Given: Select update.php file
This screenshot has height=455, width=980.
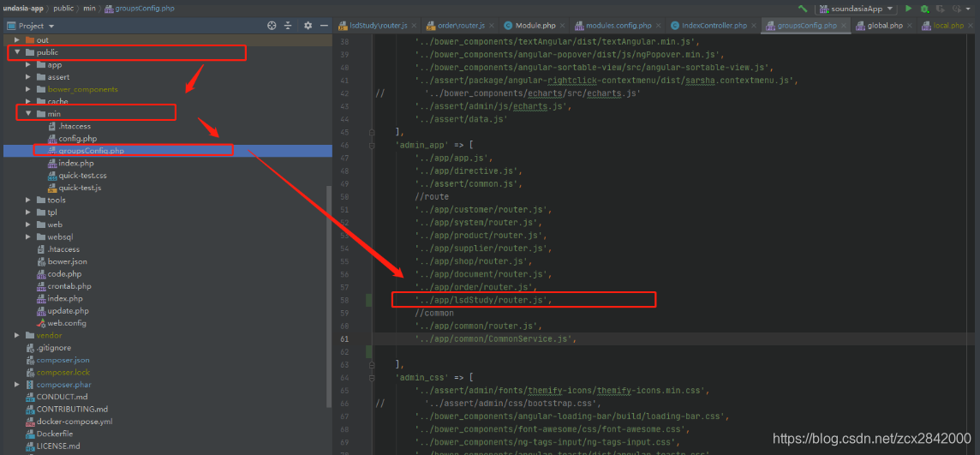Looking at the screenshot, I should [69, 311].
